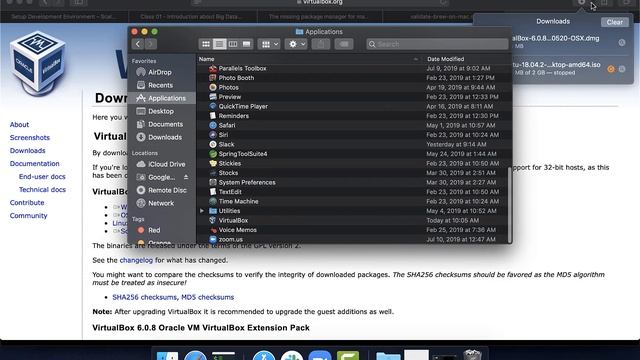This screenshot has height=360, width=640.
Task: Reveal the Ubuntu iso download in Finder
Action: point(622,69)
